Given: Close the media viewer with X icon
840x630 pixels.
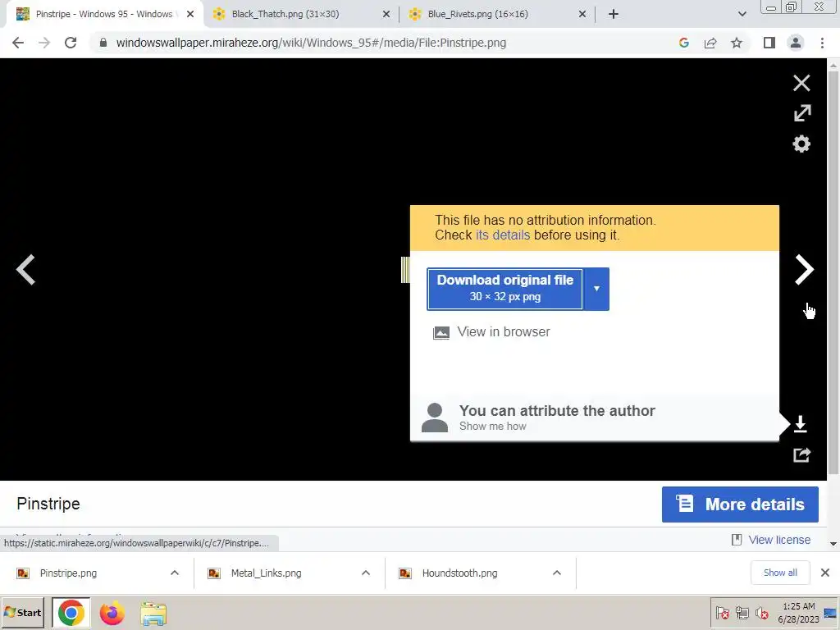Looking at the screenshot, I should click(801, 83).
